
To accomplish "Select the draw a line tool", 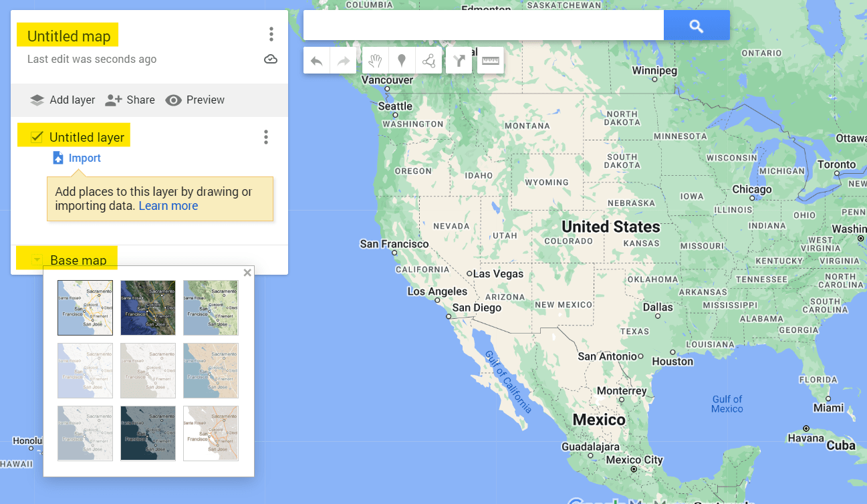I will (428, 61).
